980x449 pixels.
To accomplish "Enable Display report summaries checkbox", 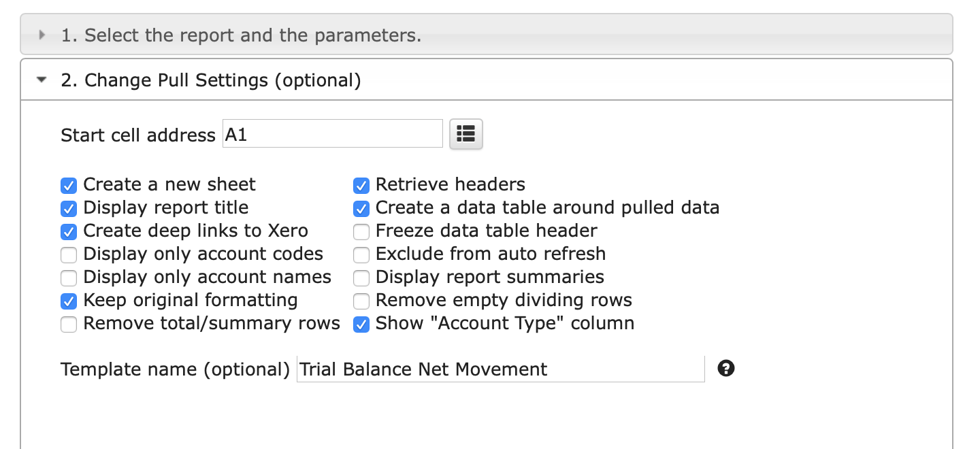I will (x=361, y=278).
